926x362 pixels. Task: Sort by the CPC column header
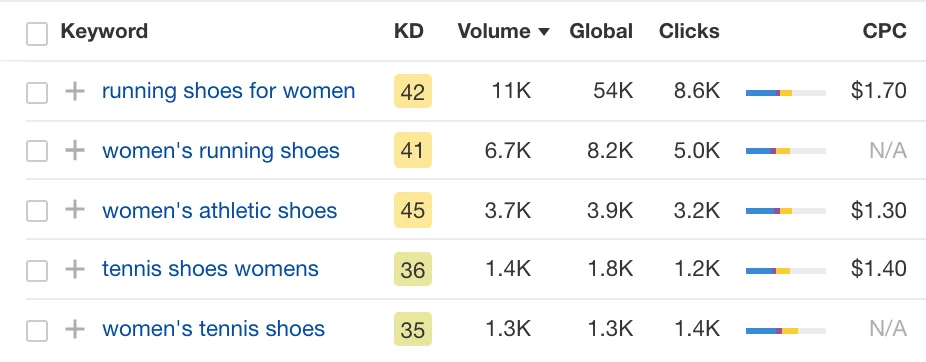(885, 31)
